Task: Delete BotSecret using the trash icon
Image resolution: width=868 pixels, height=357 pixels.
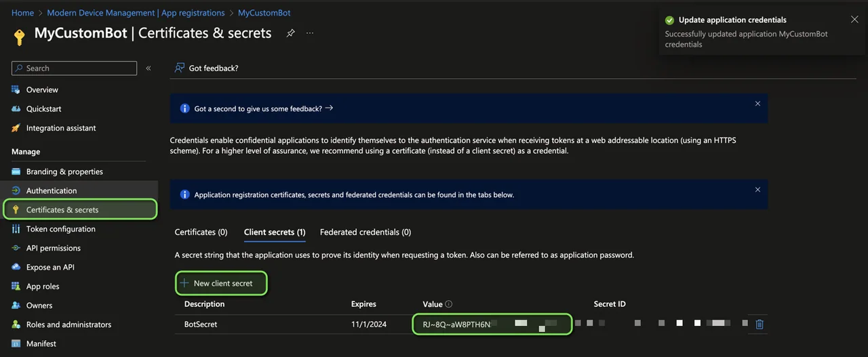Action: click(759, 324)
